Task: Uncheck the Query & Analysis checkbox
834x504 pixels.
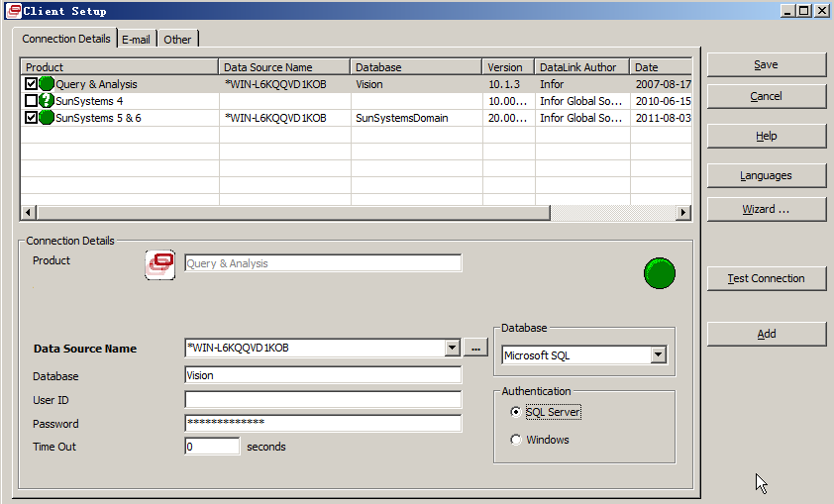Action: (x=31, y=84)
